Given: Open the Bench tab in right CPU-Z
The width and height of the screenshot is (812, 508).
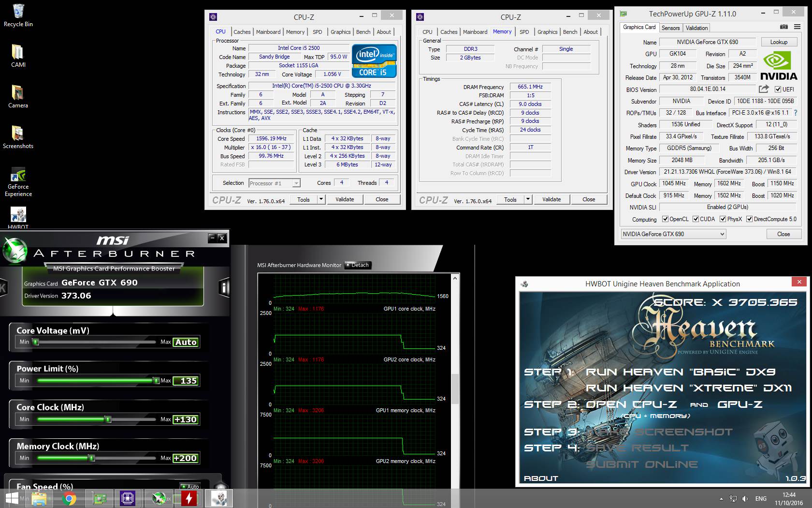Looking at the screenshot, I should (x=570, y=32).
